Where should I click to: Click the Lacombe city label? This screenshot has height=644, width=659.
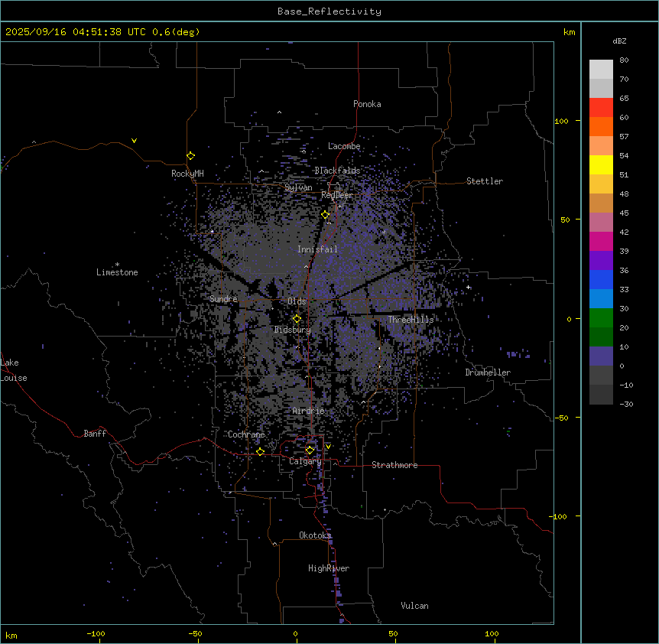(344, 146)
